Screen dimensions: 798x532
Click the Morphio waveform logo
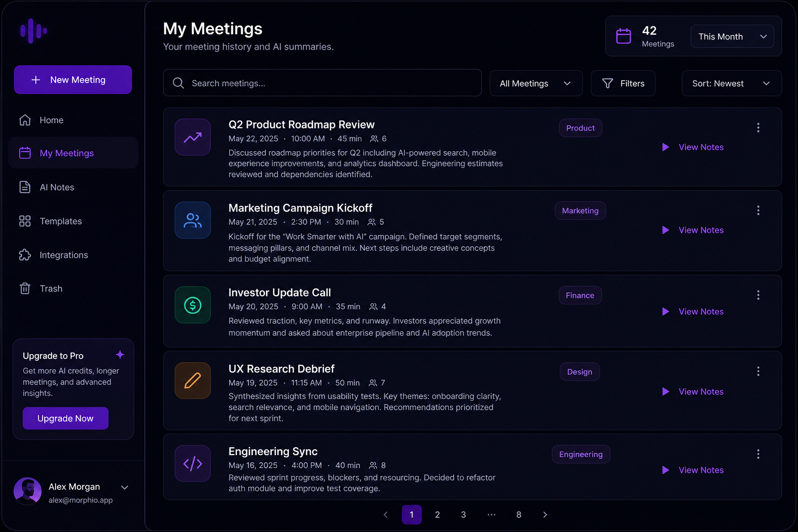click(x=33, y=31)
